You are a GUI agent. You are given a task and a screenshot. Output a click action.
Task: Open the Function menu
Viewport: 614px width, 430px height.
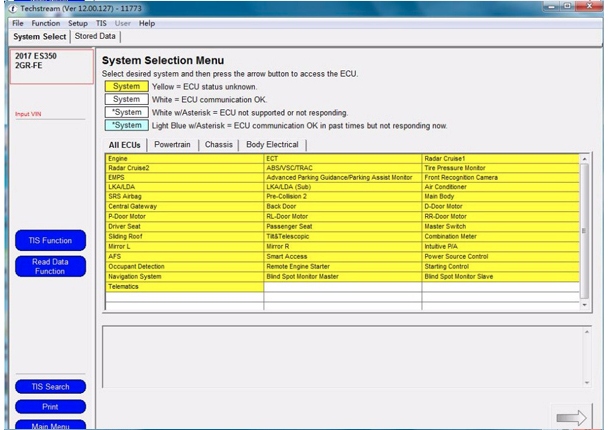[46, 23]
